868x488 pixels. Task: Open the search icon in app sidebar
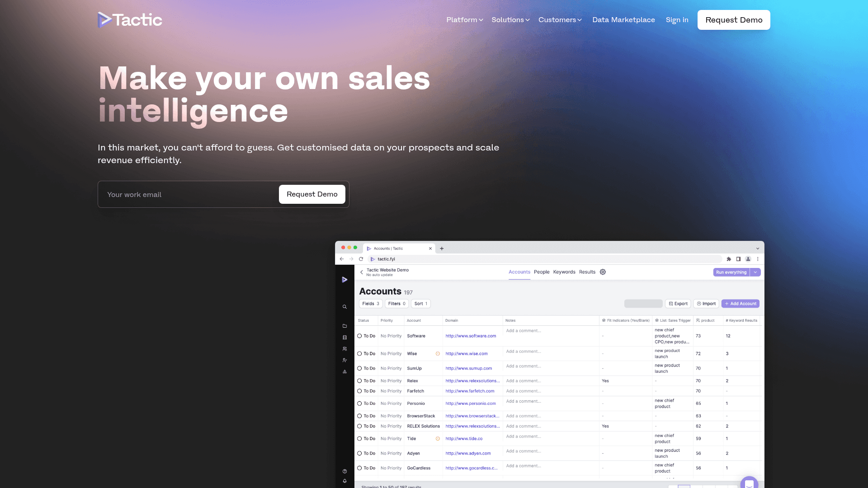click(x=344, y=307)
